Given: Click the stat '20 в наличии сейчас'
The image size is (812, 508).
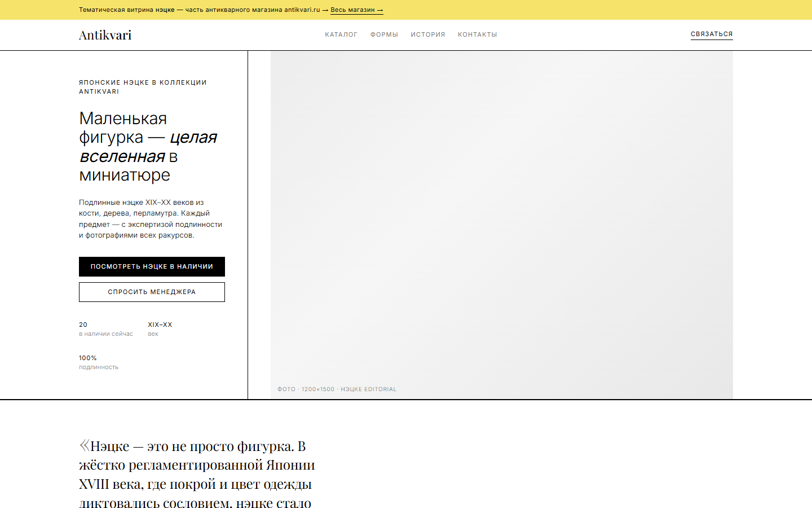Looking at the screenshot, I should click(106, 329).
